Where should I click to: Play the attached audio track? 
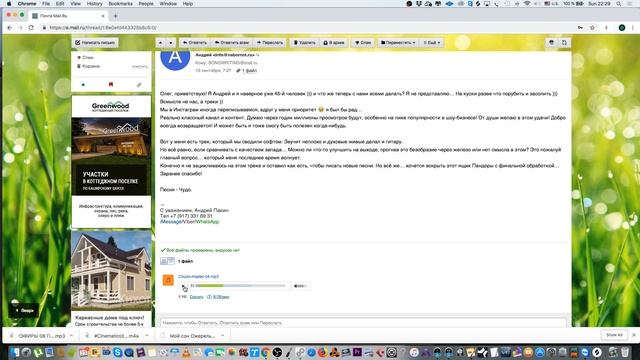pos(184,286)
